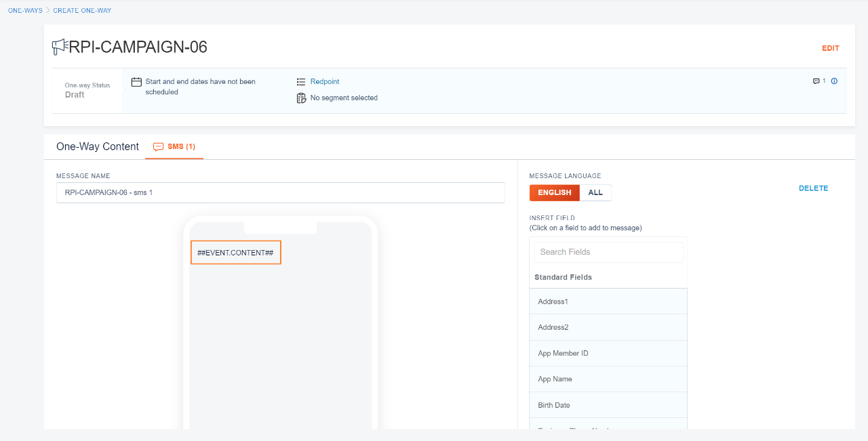Delete the SMS message
The height and width of the screenshot is (441, 868).
pyautogui.click(x=813, y=188)
